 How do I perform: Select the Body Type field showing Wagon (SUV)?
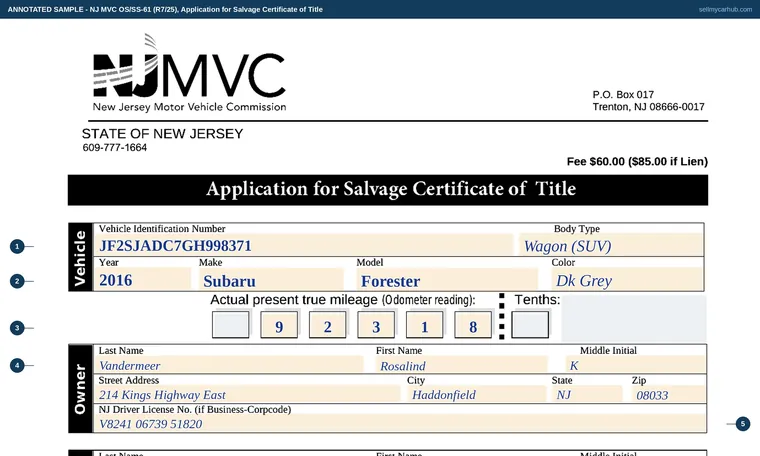(x=611, y=245)
